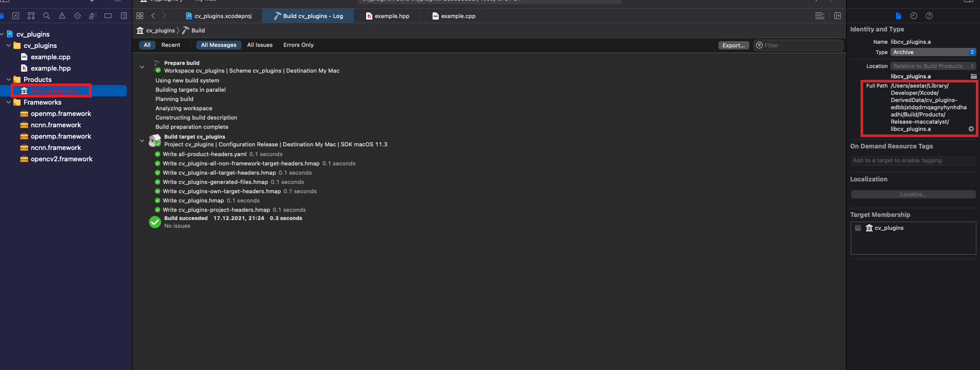Show All Messages in build log

pyautogui.click(x=218, y=45)
